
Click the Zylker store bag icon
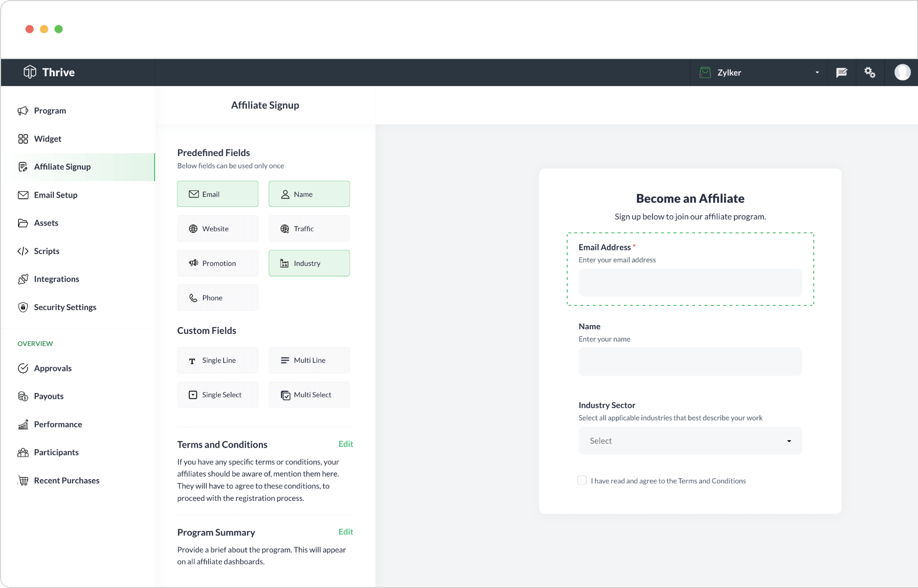point(705,73)
